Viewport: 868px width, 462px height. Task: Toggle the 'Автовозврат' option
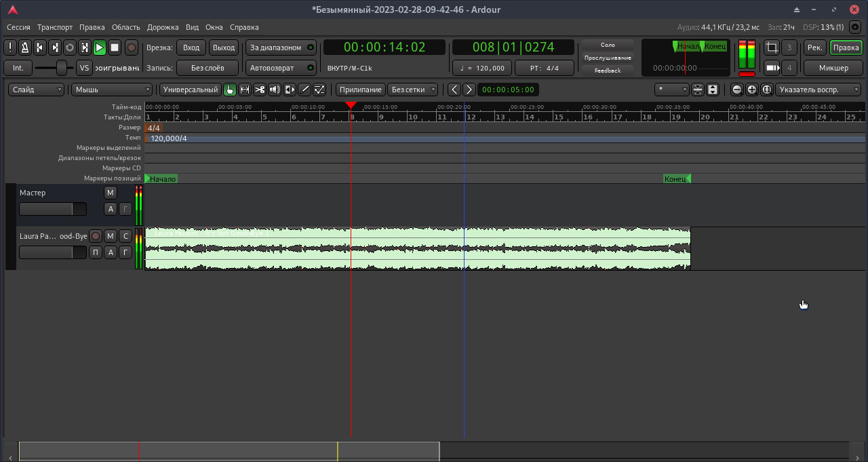click(x=281, y=68)
